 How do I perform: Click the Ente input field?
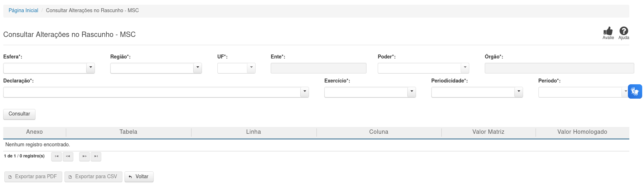(318, 68)
